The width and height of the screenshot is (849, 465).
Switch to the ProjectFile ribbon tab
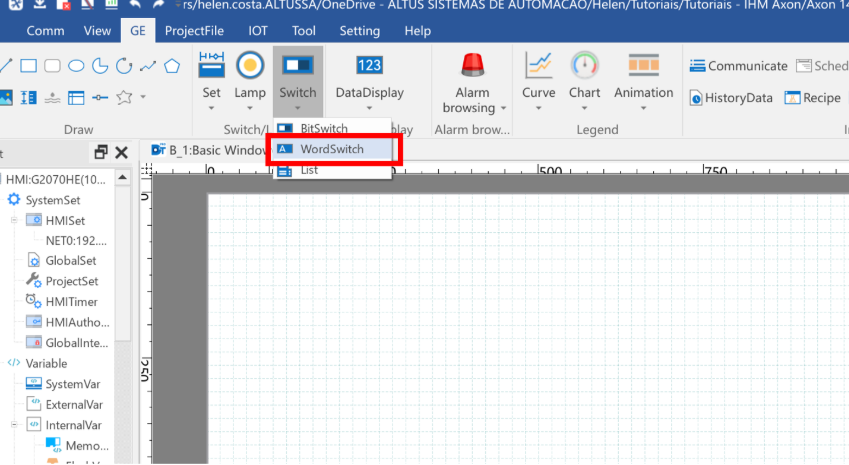(194, 31)
